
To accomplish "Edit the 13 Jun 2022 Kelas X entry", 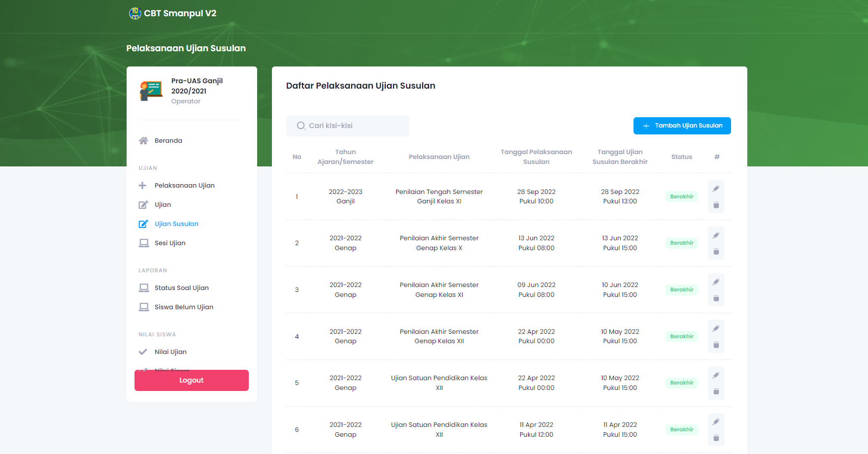I will pos(716,235).
